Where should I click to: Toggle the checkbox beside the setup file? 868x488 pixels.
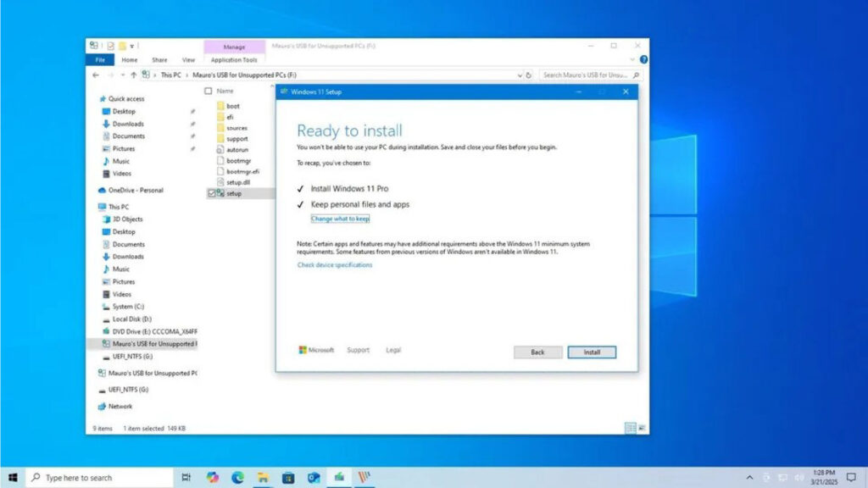pos(211,193)
